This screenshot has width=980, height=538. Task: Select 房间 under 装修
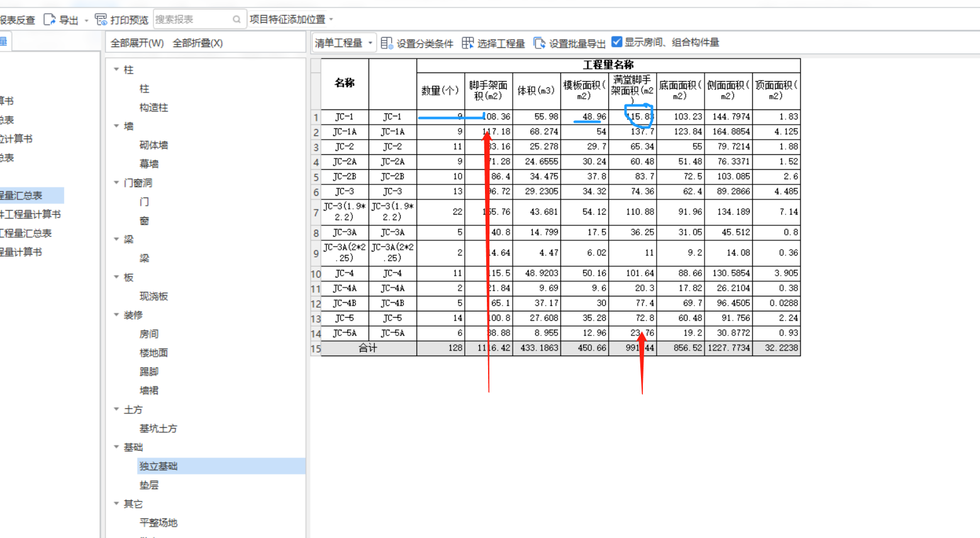pos(148,334)
